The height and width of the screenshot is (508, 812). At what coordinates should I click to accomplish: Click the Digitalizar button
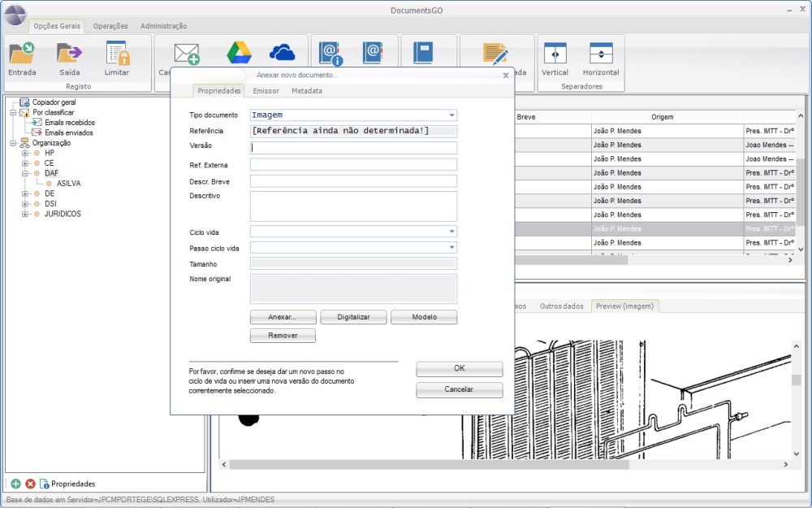coord(353,317)
